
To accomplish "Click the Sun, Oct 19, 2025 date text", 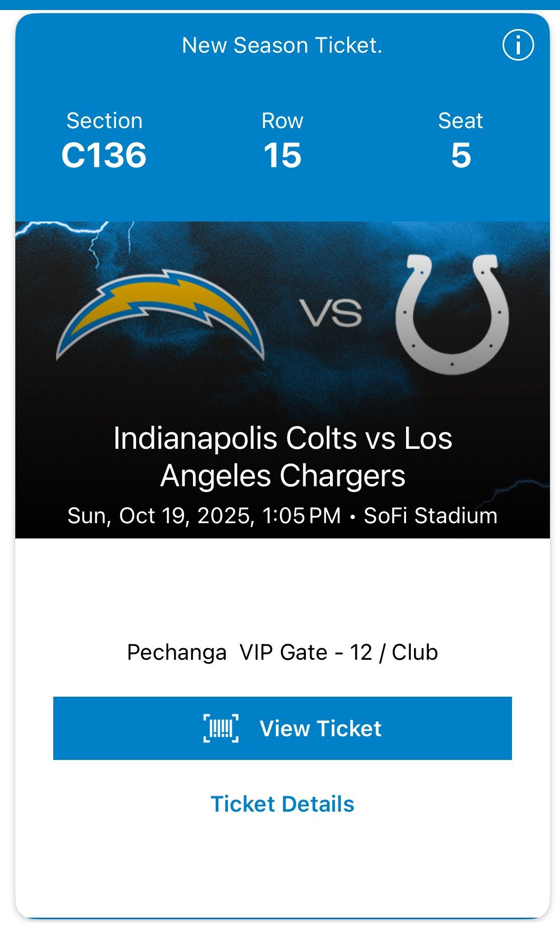I will [161, 516].
